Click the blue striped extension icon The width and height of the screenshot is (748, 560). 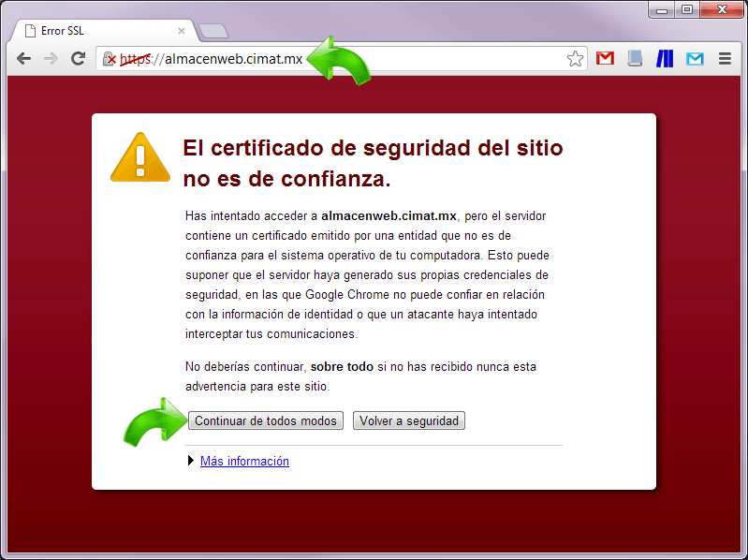tap(665, 59)
